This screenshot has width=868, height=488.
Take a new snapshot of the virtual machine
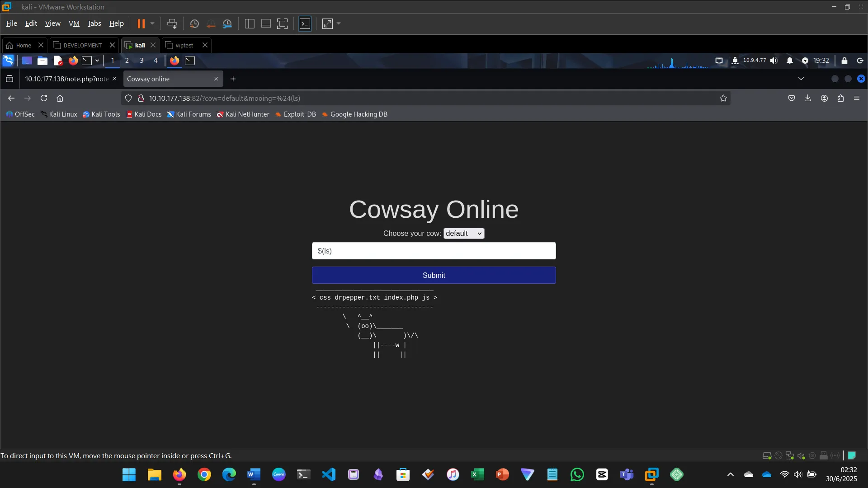[x=194, y=23]
